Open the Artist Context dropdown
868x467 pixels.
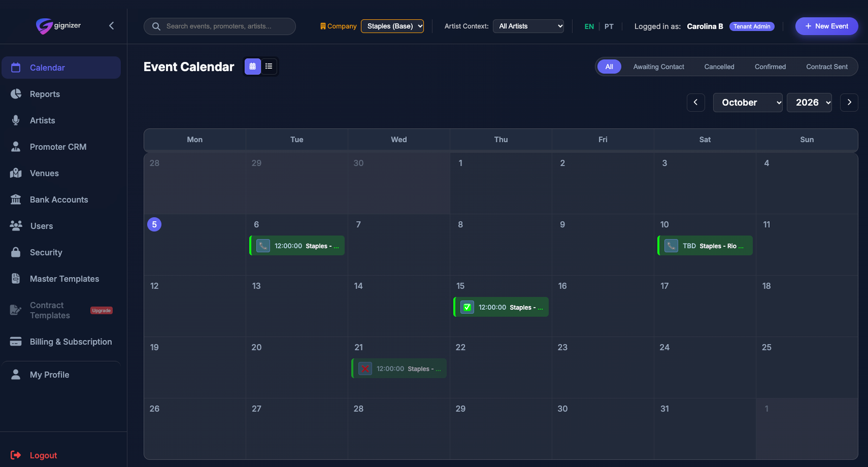(x=528, y=26)
